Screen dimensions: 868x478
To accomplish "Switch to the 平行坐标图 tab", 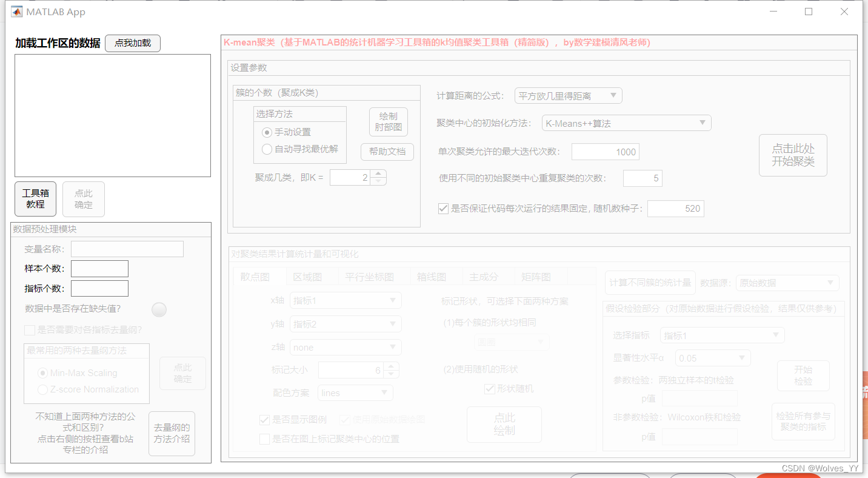I will (x=370, y=277).
